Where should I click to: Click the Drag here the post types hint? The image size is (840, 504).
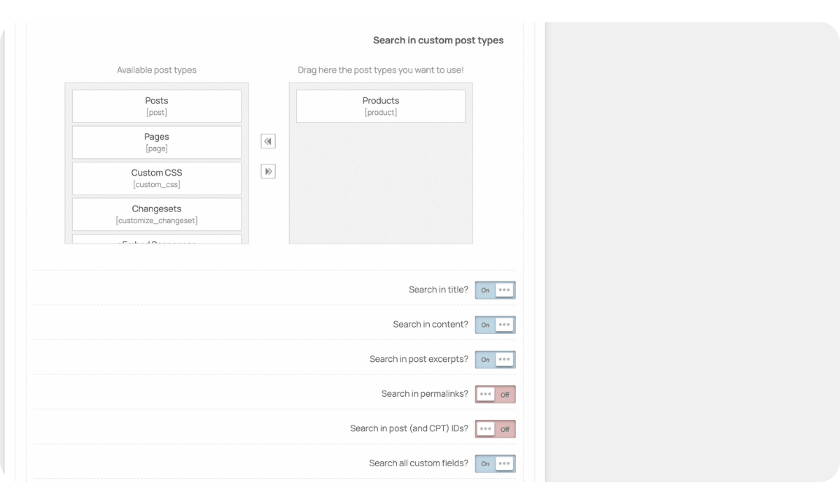381,70
